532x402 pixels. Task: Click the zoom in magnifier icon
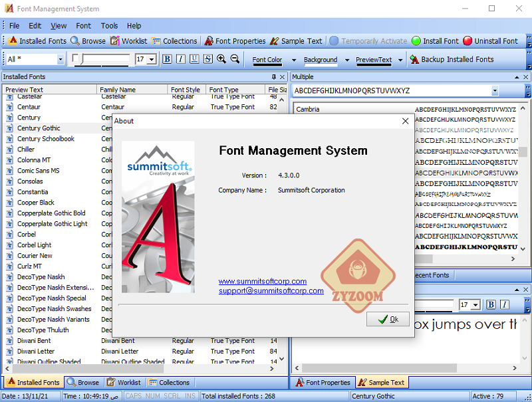point(221,59)
